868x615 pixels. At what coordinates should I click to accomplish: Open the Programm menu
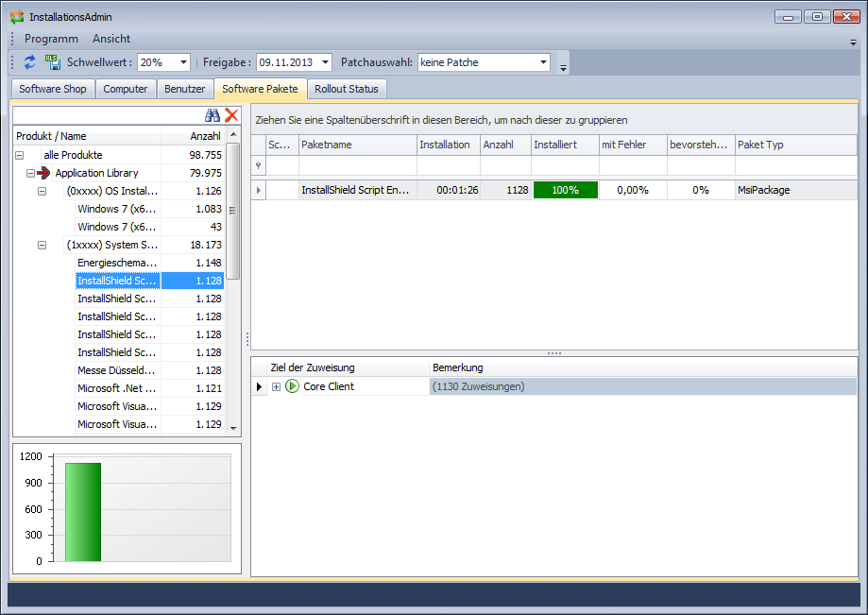click(x=51, y=39)
